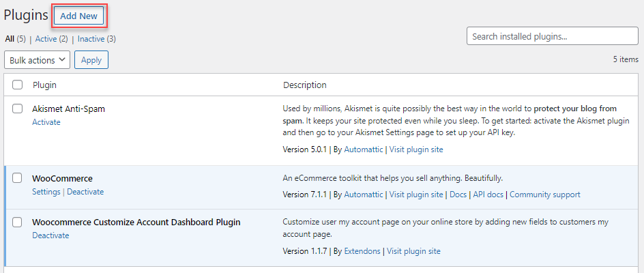This screenshot has height=273, width=644.
Task: Deactivate Woocommerce Customize Account Dashboard Plugin
Action: [x=50, y=235]
